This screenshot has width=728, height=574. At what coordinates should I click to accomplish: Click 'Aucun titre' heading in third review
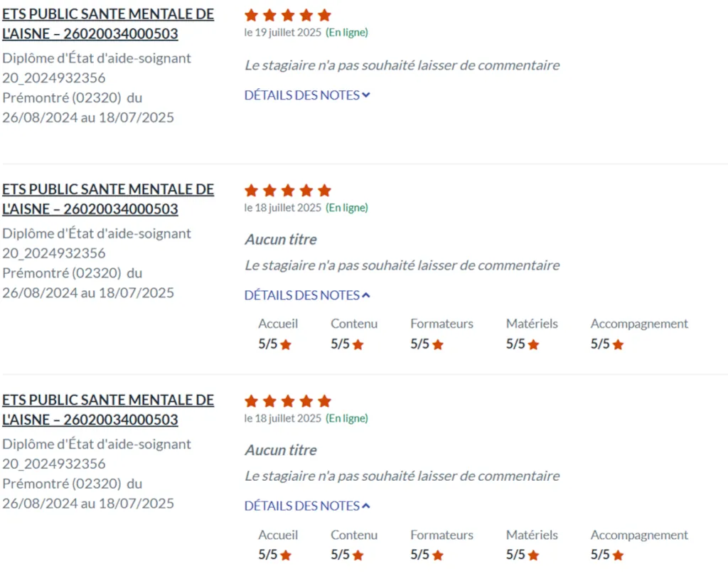pos(281,450)
